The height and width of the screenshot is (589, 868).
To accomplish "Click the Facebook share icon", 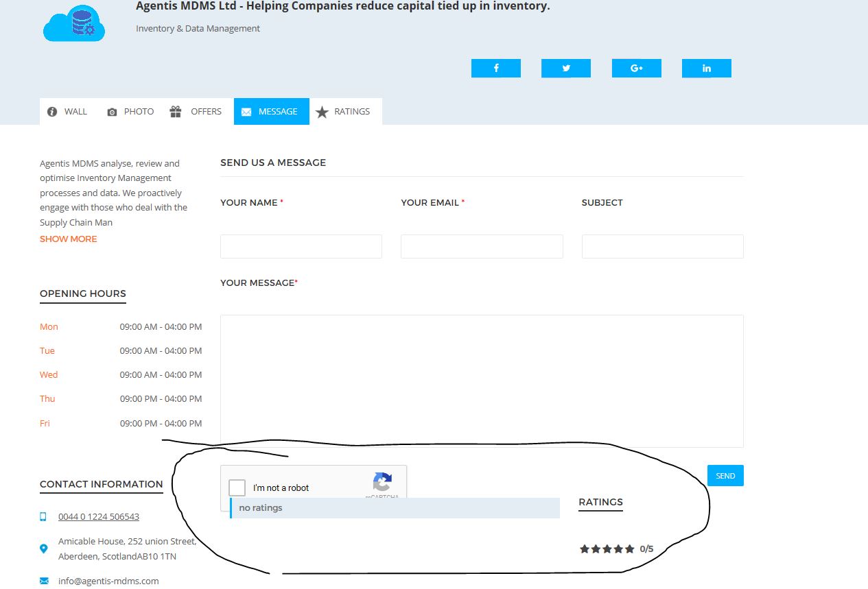I will [x=495, y=68].
